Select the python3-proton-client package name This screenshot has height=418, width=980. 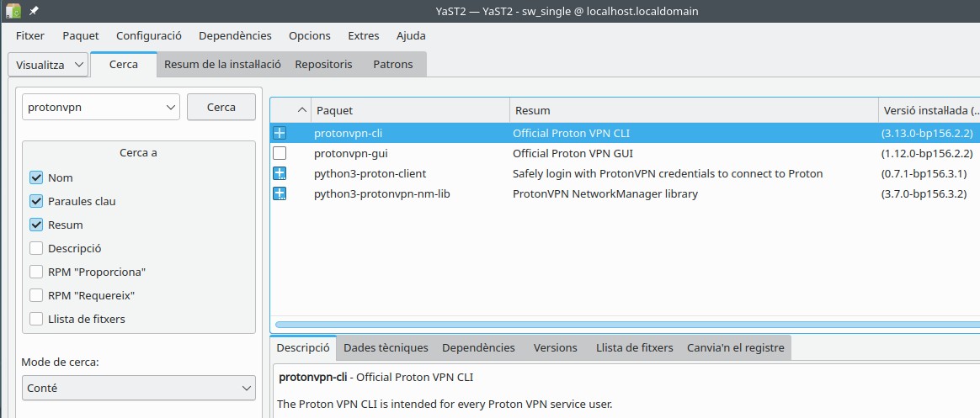370,174
